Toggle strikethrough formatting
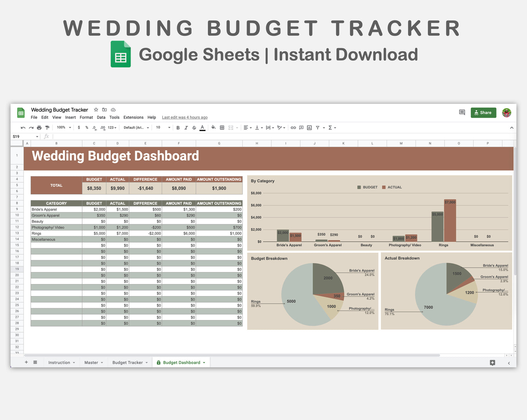Image resolution: width=527 pixels, height=420 pixels. point(194,128)
